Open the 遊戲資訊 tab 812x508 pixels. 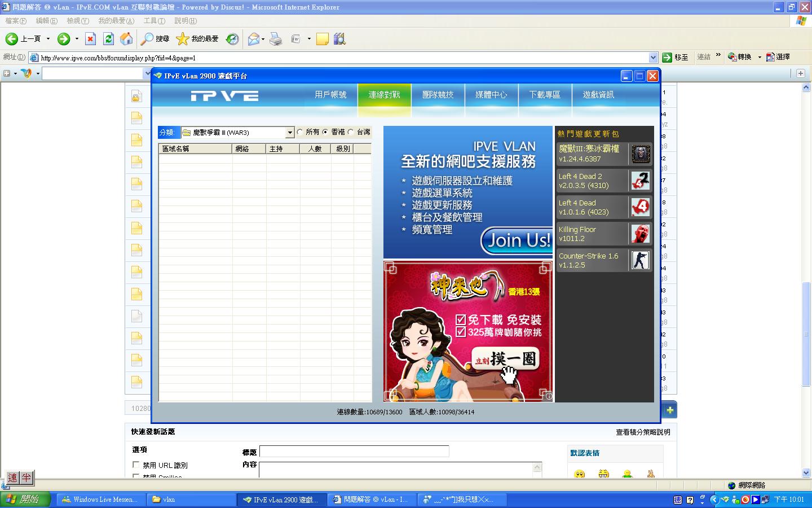[x=598, y=95]
